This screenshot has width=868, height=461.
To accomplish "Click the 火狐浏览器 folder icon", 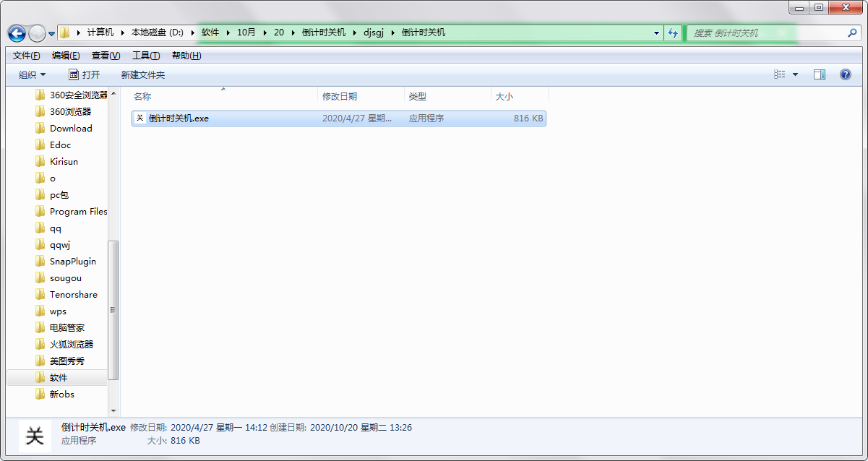I will pos(40,345).
